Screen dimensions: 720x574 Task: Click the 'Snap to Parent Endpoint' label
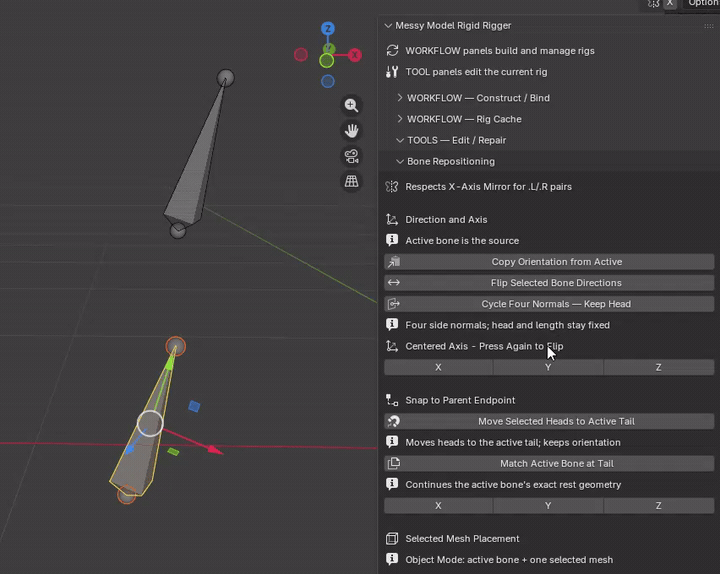point(460,400)
